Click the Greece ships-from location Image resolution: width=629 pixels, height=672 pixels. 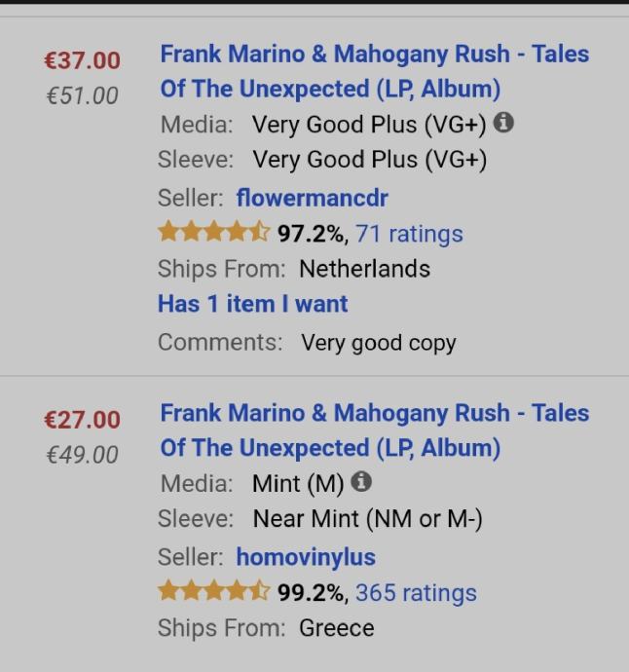pos(336,628)
